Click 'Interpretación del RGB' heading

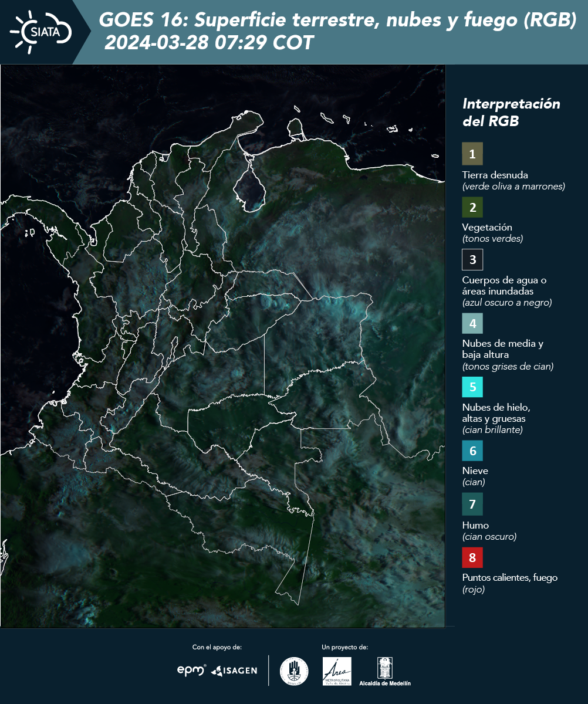[x=511, y=113]
